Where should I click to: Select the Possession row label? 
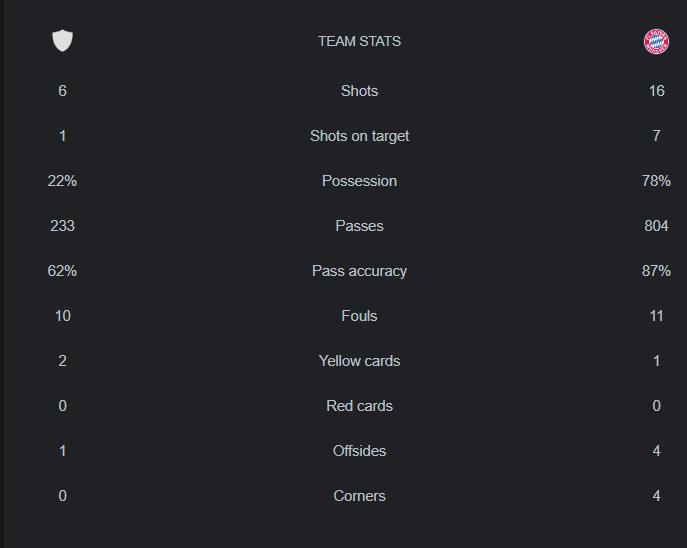tap(359, 181)
